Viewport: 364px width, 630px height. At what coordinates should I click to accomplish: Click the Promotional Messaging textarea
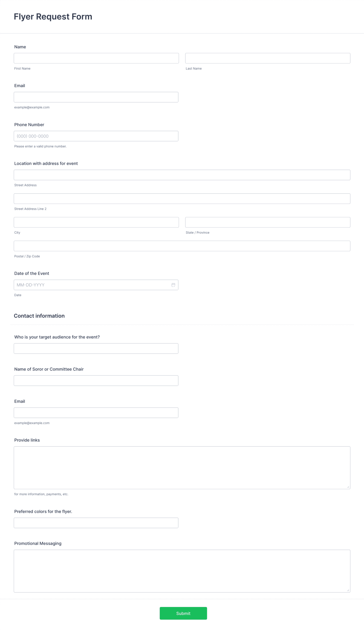(182, 571)
